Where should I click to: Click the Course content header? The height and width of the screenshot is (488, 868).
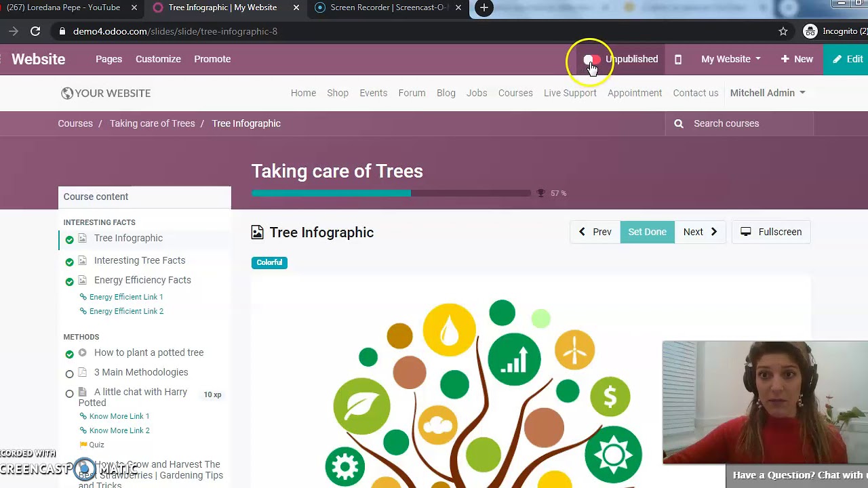tap(144, 197)
